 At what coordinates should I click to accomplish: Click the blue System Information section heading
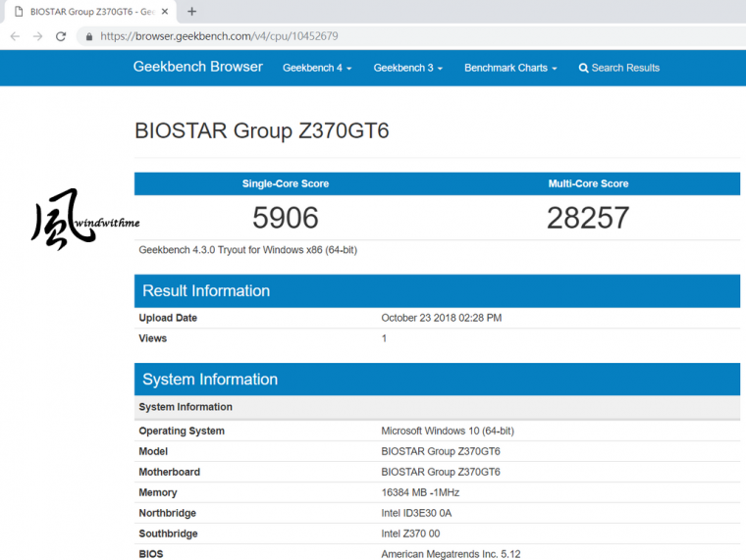pos(210,380)
